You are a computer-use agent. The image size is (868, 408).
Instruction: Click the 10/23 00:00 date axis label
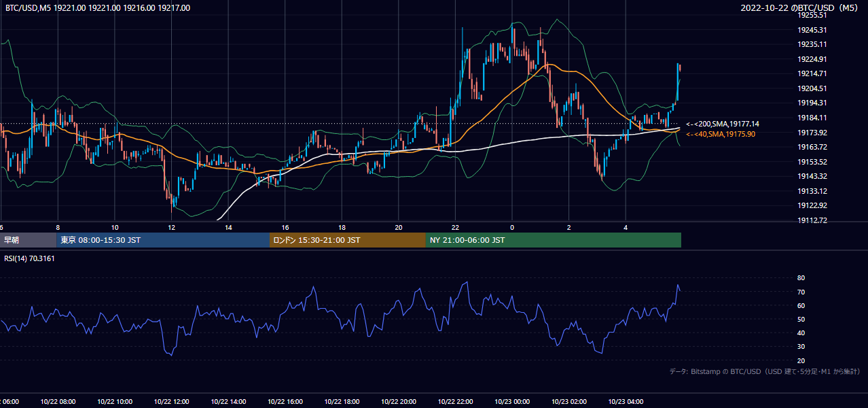pyautogui.click(x=512, y=402)
